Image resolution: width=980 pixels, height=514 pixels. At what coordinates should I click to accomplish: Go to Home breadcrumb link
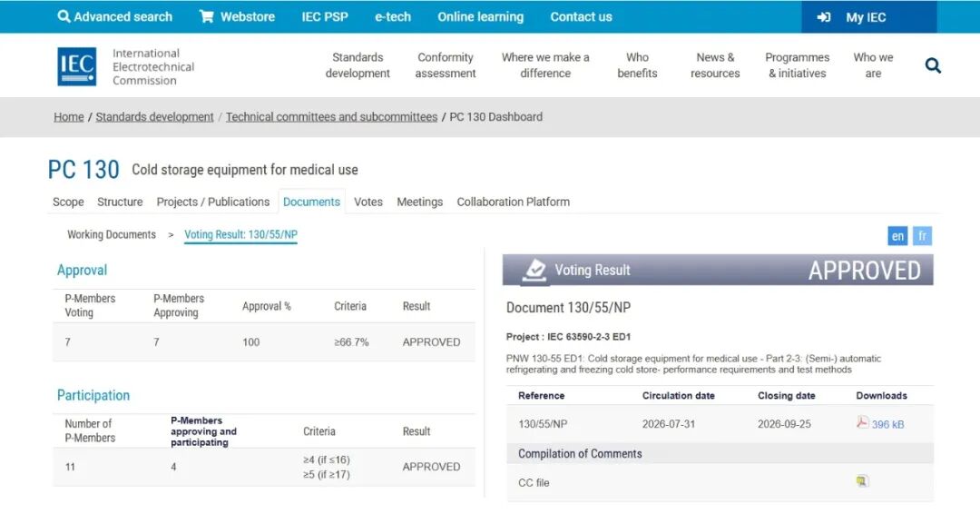click(x=69, y=117)
